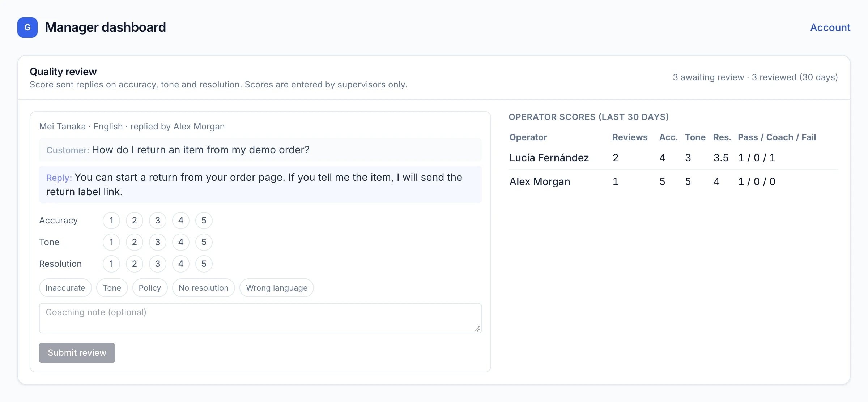This screenshot has height=402, width=868.
Task: Click the 'Operator scores (last 30 days)' heading
Action: coord(589,117)
